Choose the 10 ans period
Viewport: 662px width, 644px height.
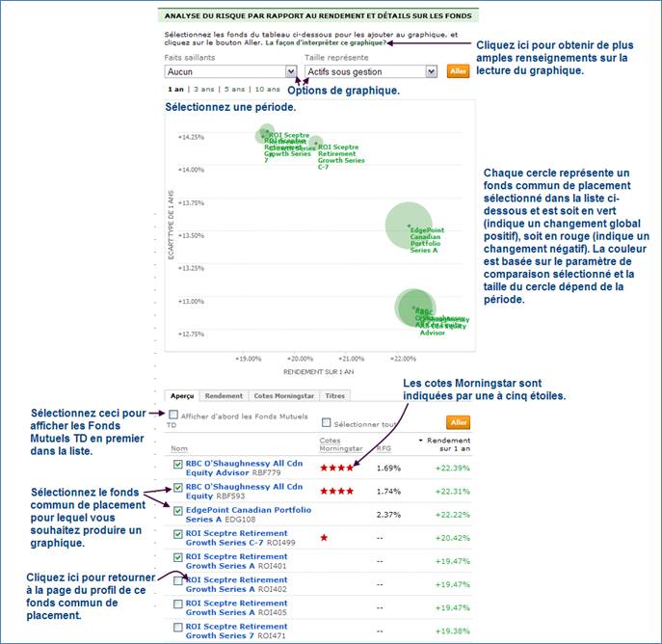tap(268, 89)
